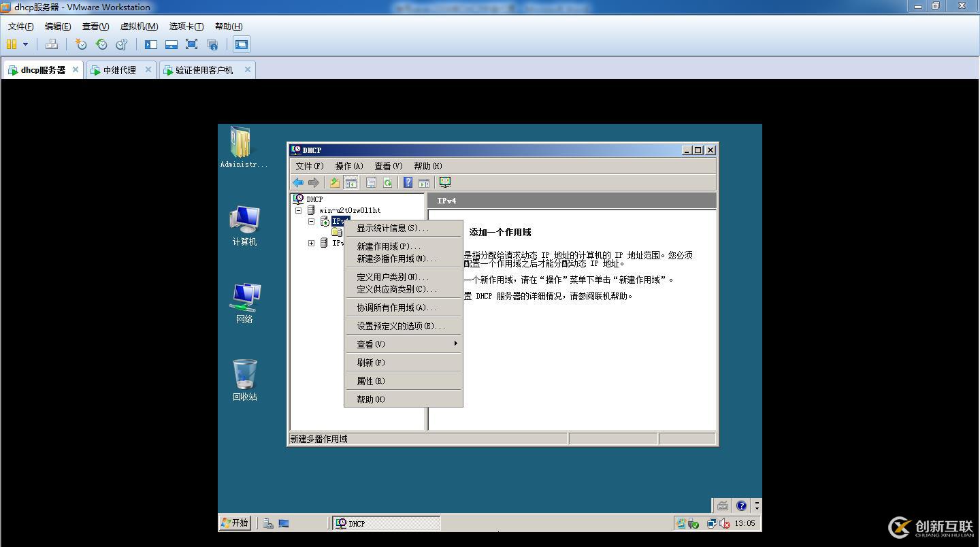Choose 帮助(H) from context menu
980x547 pixels.
point(404,399)
